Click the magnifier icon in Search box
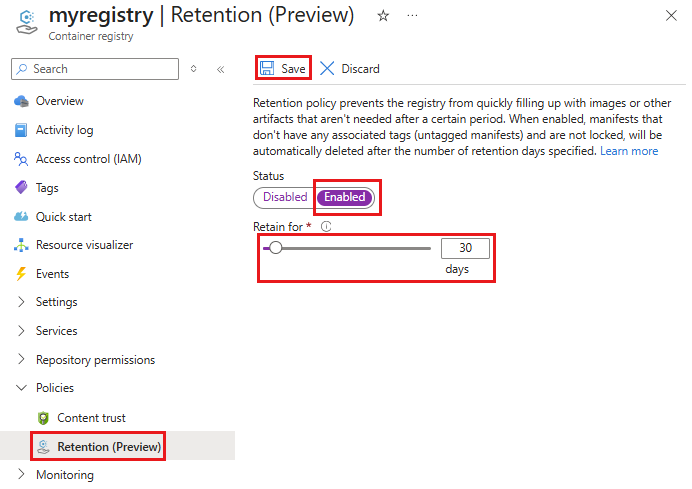The height and width of the screenshot is (489, 692). (x=22, y=69)
